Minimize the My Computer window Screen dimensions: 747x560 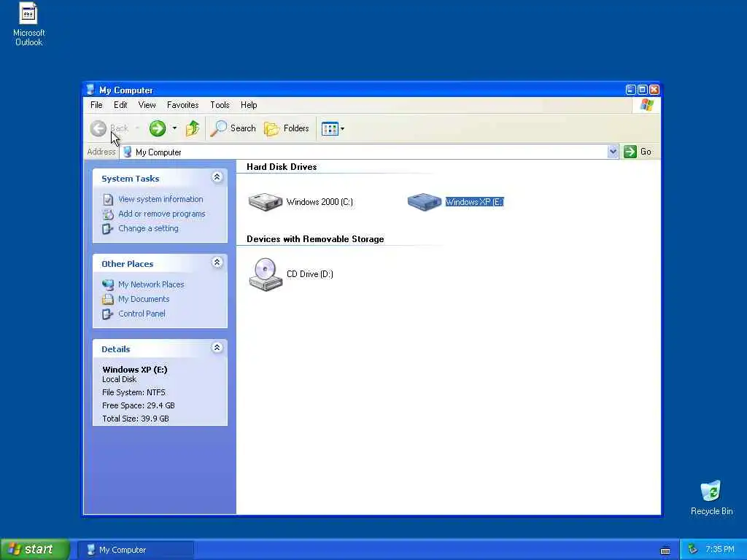pyautogui.click(x=631, y=90)
